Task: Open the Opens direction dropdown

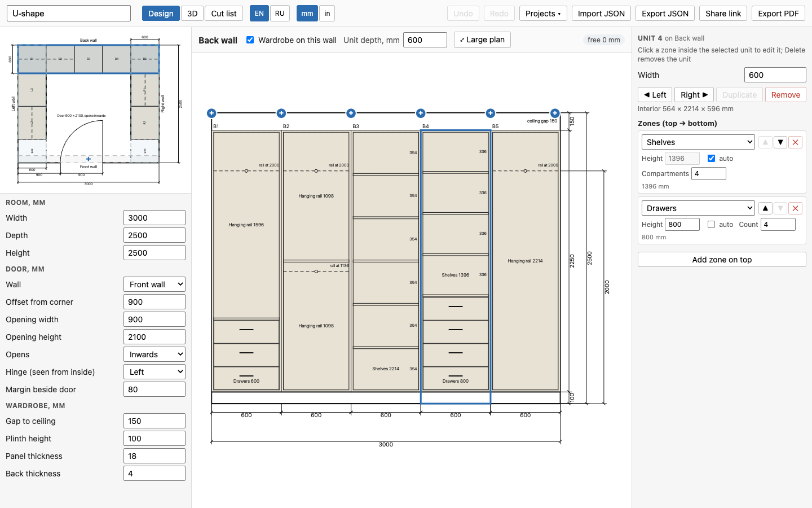Action: coord(155,354)
